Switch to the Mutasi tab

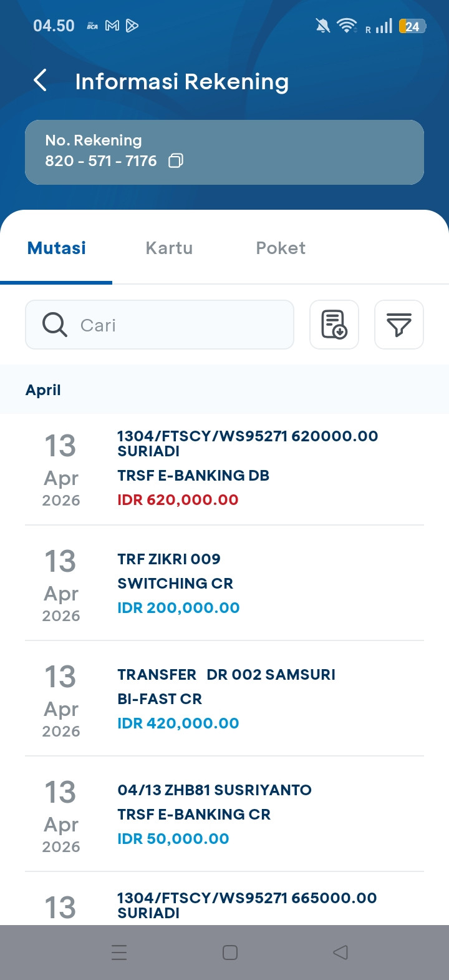(57, 248)
